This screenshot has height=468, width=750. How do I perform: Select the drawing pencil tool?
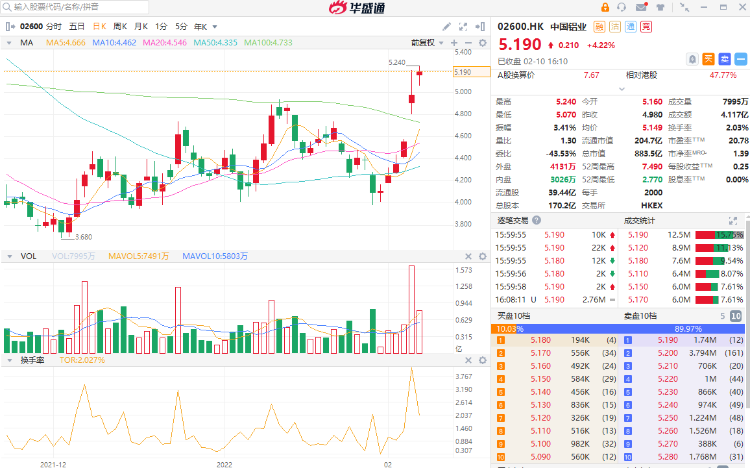pyautogui.click(x=446, y=27)
